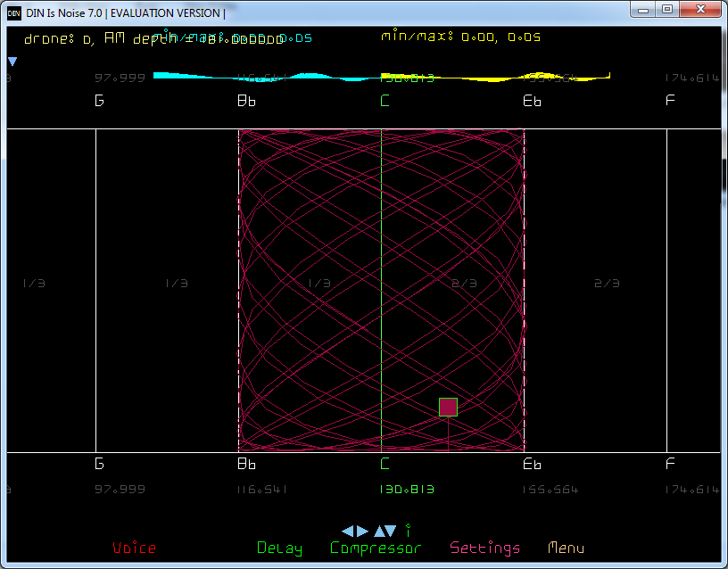
Task: Click the top C note label
Action: point(385,101)
